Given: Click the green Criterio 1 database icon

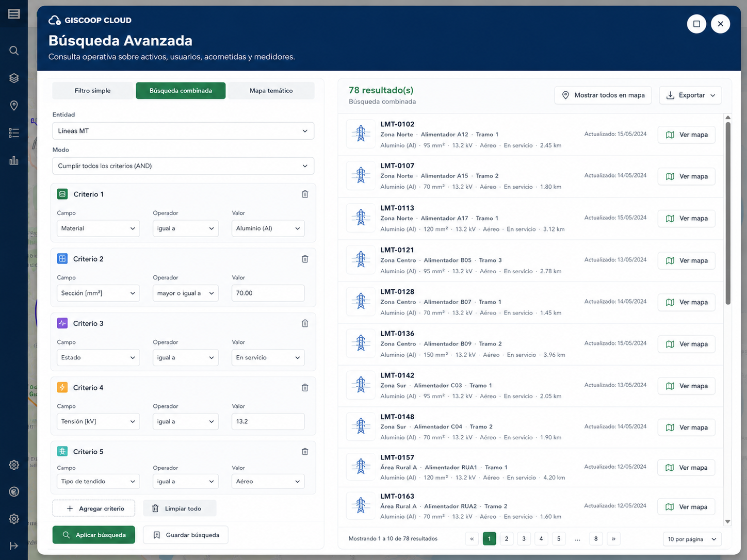Looking at the screenshot, I should click(x=62, y=194).
